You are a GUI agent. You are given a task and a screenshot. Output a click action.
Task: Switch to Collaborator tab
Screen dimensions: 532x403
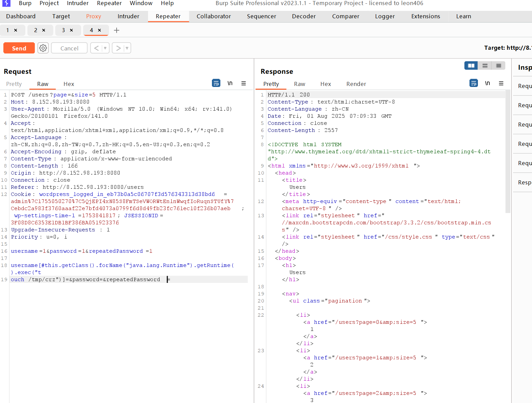[x=214, y=16]
